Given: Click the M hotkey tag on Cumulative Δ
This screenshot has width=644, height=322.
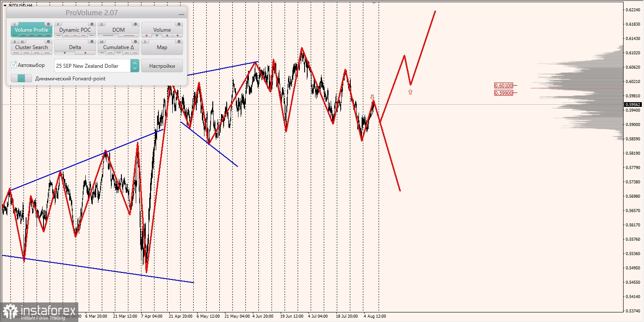Looking at the screenshot, I should pyautogui.click(x=102, y=42).
